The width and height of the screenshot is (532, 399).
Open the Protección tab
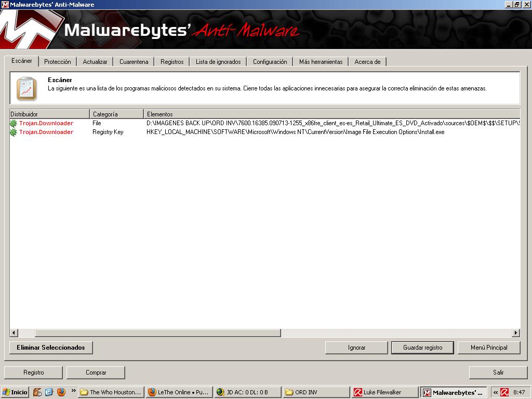pyautogui.click(x=57, y=62)
